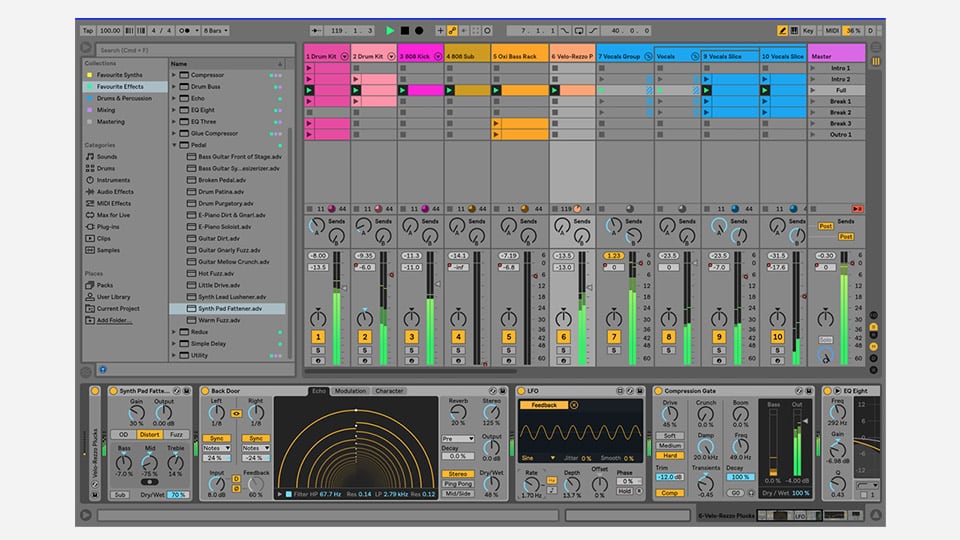
Task: Select Warm Fuzz.adv preset
Action: 219,320
